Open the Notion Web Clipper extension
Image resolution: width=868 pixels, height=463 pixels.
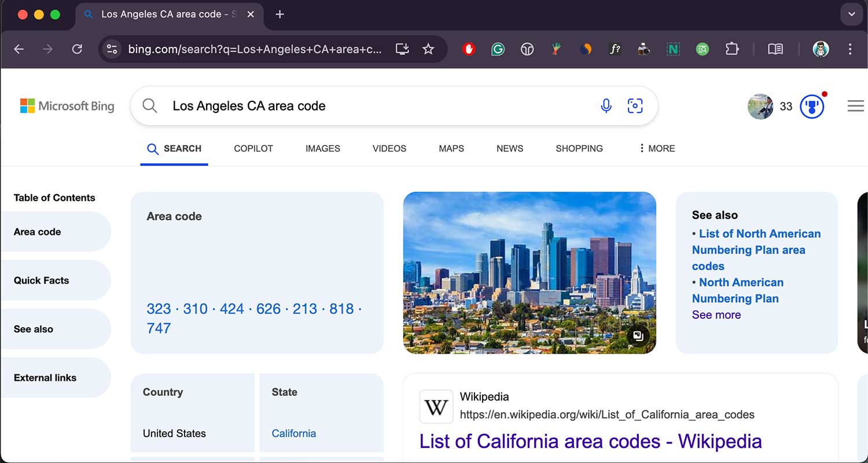point(673,49)
